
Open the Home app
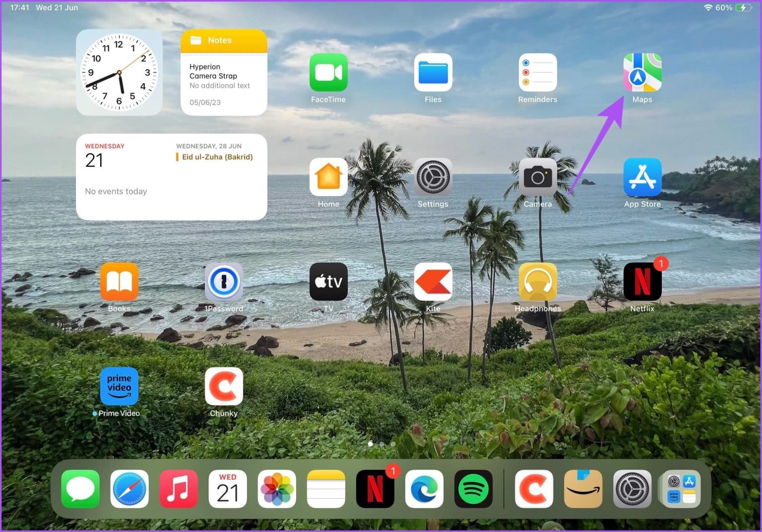(x=328, y=177)
